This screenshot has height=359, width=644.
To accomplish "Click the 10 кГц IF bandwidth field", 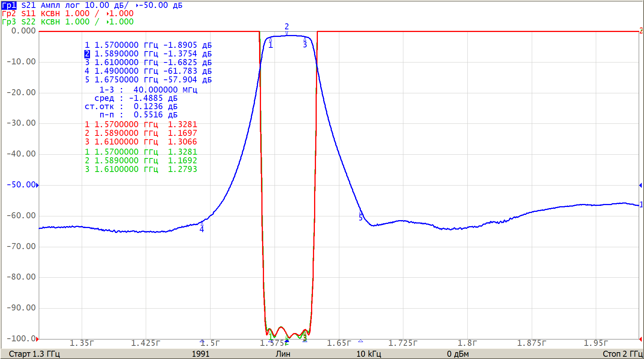I will point(368,354).
